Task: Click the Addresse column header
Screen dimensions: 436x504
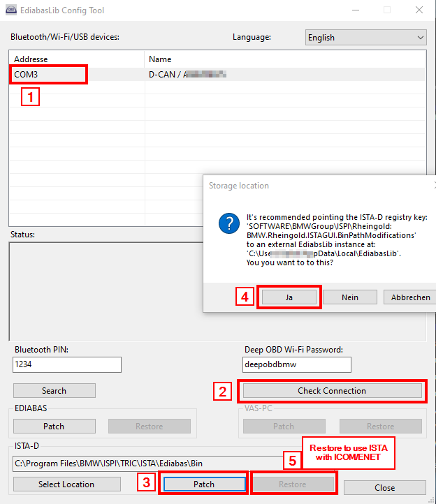Action: 77,59
